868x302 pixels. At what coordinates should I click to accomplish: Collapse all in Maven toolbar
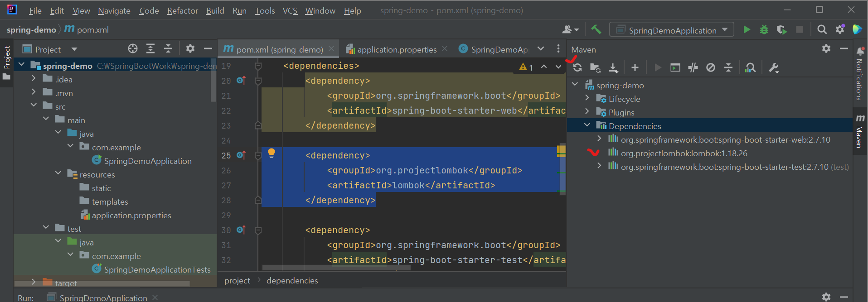coord(728,68)
